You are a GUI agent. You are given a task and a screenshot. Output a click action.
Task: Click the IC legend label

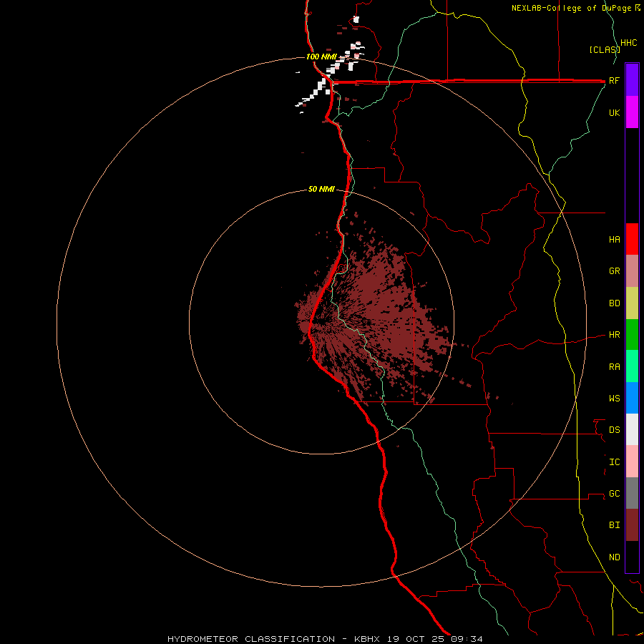click(614, 462)
